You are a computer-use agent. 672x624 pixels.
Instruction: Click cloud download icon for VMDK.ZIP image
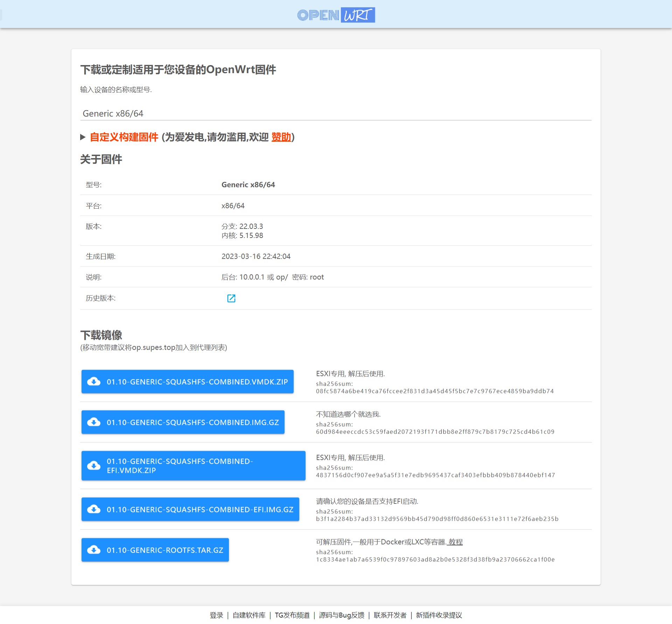(94, 381)
